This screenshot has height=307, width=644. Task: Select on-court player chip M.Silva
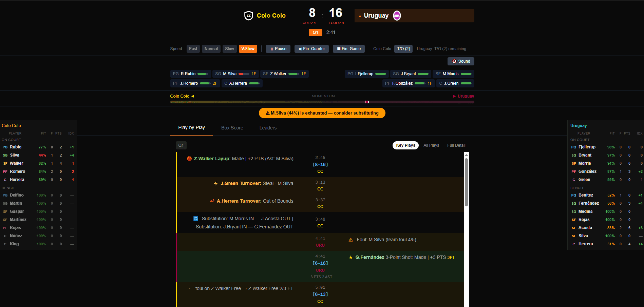[x=235, y=74]
